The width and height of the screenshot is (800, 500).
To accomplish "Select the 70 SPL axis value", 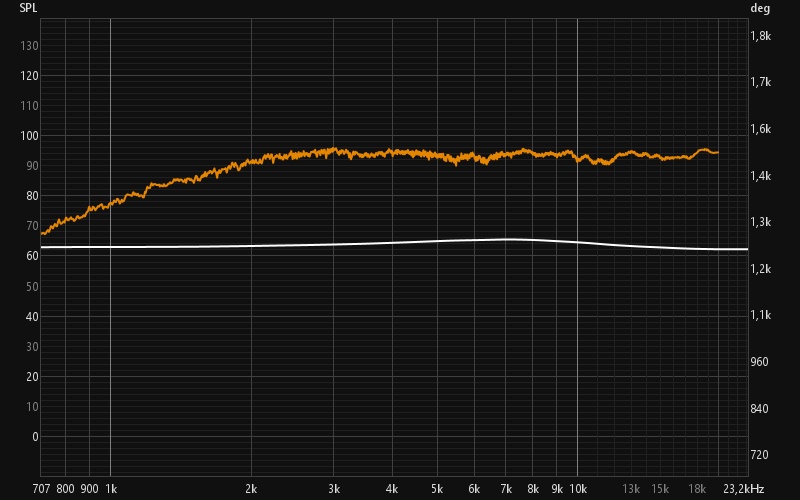I will pos(32,226).
